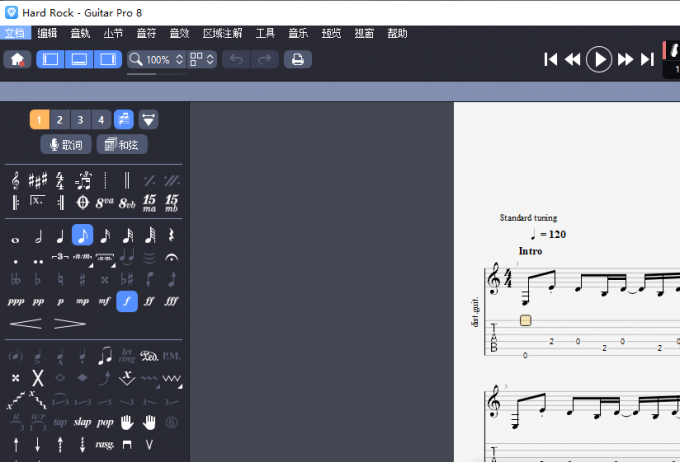
Task: Toggle the left edition panel visibility
Action: coord(50,59)
